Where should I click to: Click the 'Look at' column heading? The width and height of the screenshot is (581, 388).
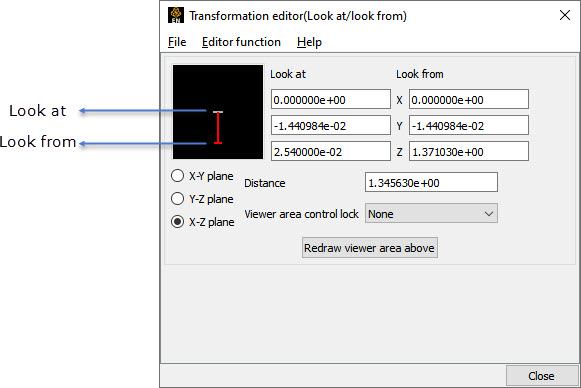pyautogui.click(x=288, y=74)
